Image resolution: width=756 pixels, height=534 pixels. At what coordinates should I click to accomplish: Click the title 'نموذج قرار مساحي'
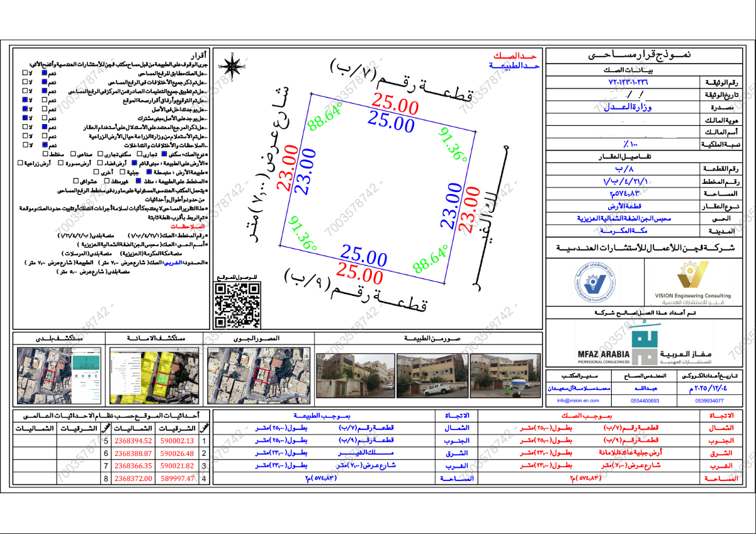638,55
